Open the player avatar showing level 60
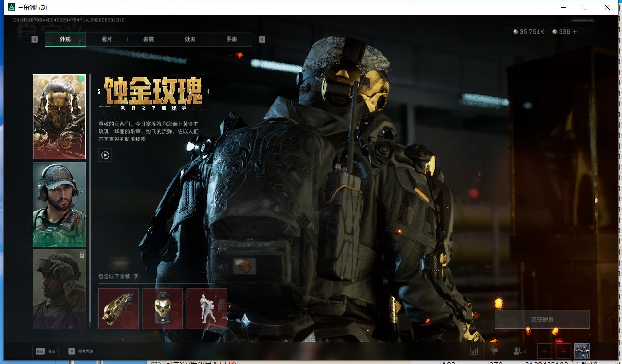622x364 pixels. click(582, 352)
